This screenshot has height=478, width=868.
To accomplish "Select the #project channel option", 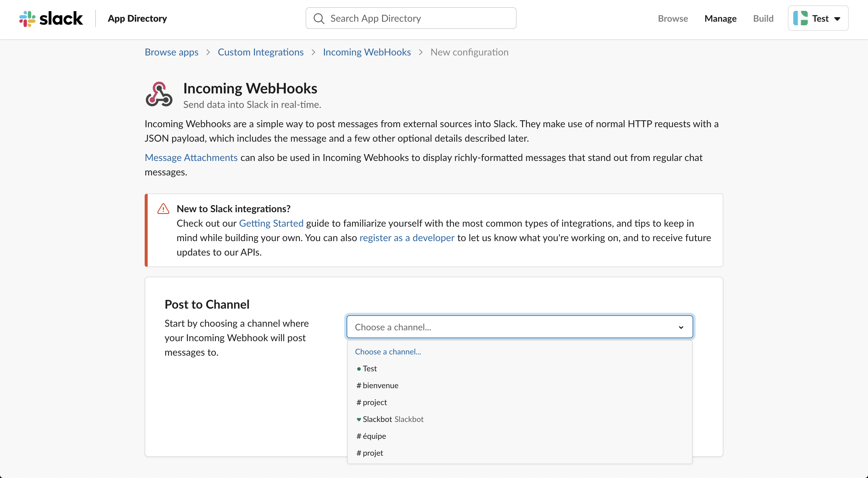I will [520, 402].
